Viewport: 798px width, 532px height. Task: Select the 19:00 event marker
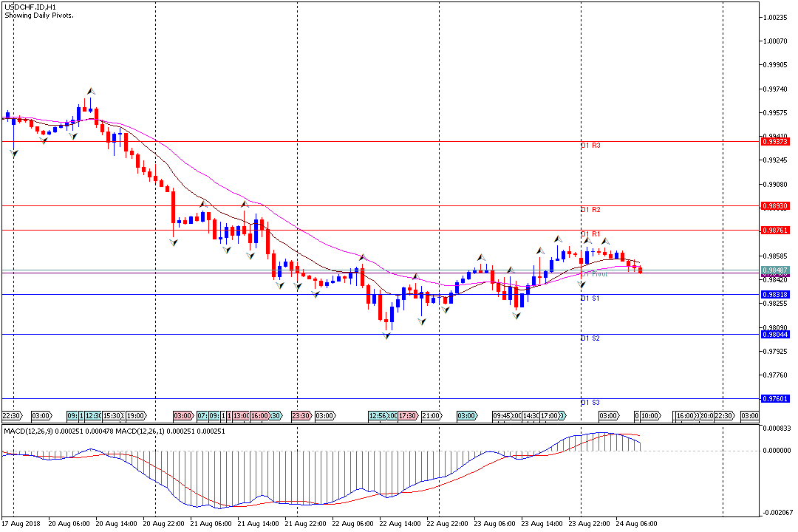click(x=135, y=416)
